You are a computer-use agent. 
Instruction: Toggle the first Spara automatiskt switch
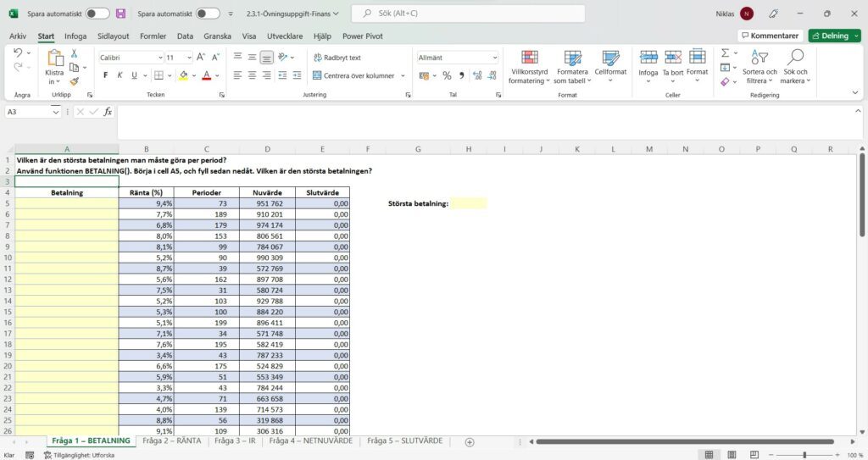coord(97,14)
